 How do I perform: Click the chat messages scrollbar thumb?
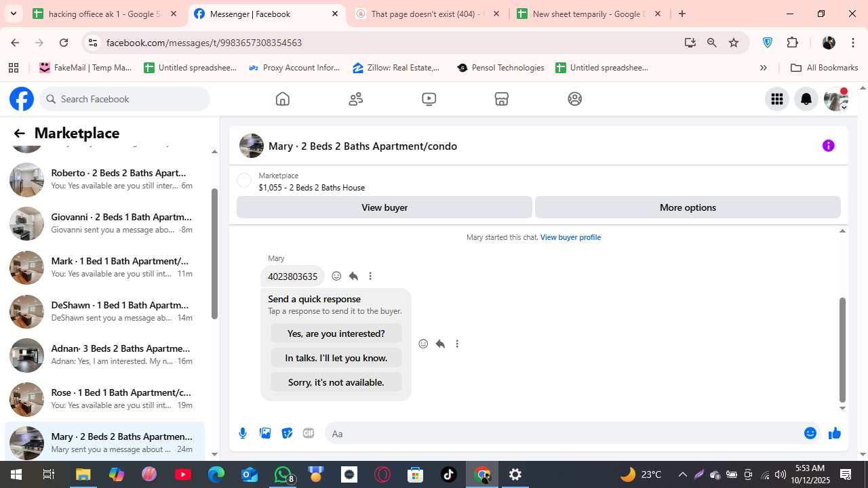[842, 350]
